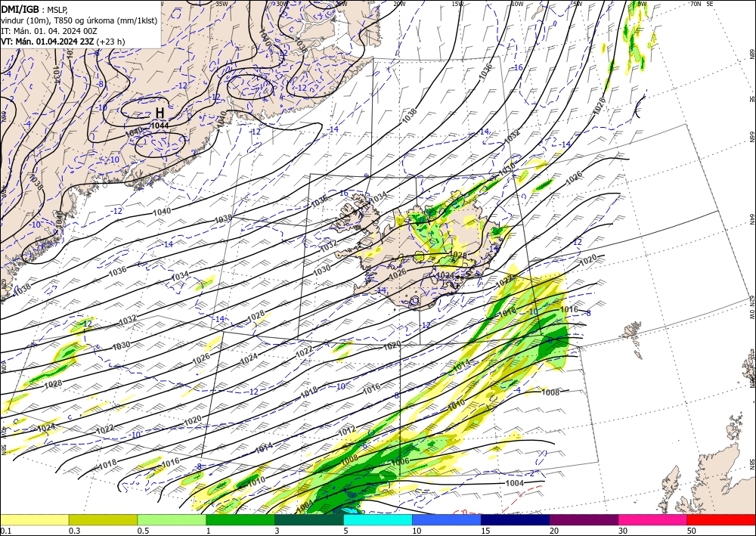Click the '0.5' legend scale value

click(143, 531)
